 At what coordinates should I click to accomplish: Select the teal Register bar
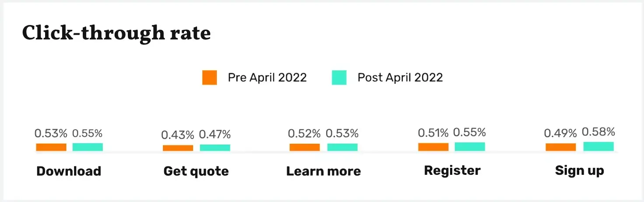pyautogui.click(x=470, y=147)
